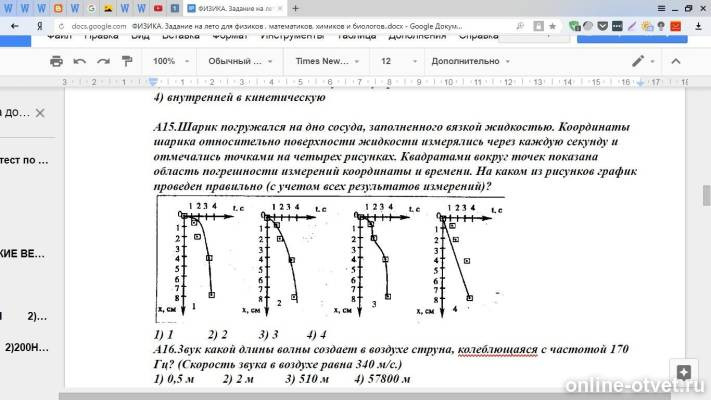Redo the last undone action
711x400 pixels.
[103, 61]
